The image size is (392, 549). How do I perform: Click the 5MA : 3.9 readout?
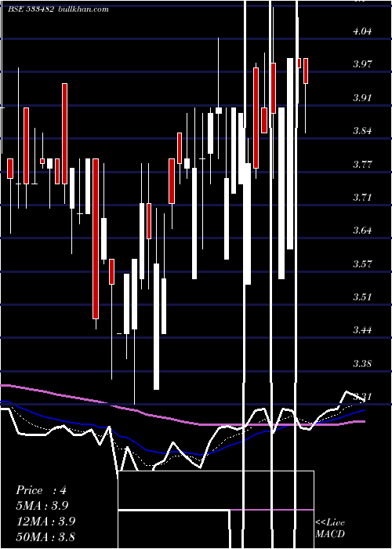(x=42, y=506)
